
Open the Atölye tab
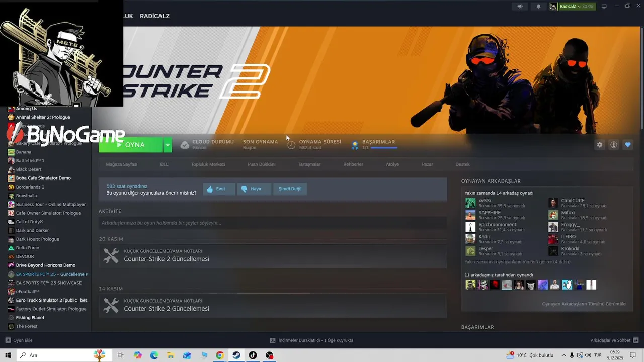pyautogui.click(x=392, y=164)
